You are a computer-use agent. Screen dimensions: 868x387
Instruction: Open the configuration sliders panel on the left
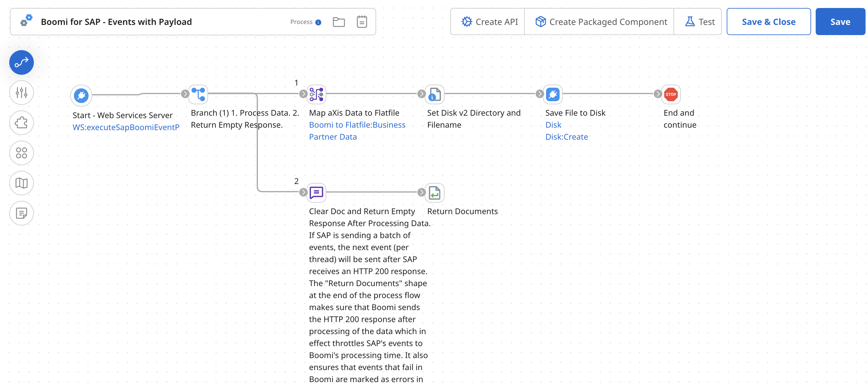pyautogui.click(x=21, y=92)
